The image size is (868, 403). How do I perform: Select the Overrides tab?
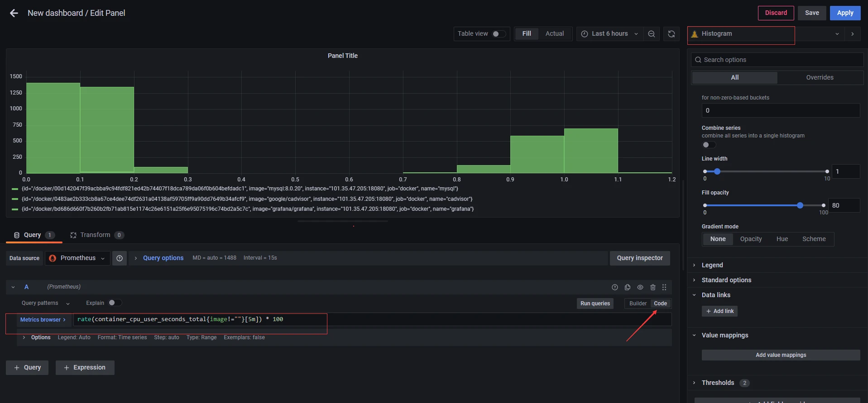[820, 78]
